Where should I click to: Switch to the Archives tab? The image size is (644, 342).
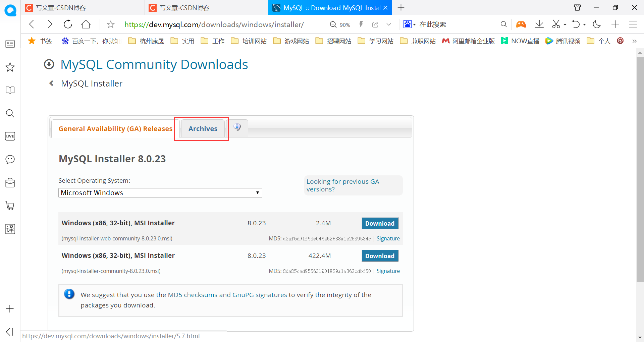(x=203, y=129)
